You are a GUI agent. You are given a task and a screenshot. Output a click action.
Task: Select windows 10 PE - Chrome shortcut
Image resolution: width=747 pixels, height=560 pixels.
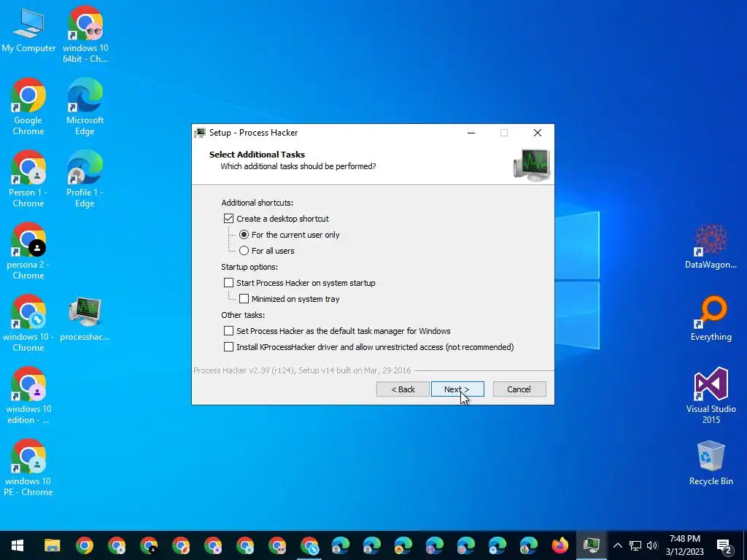coord(28,467)
